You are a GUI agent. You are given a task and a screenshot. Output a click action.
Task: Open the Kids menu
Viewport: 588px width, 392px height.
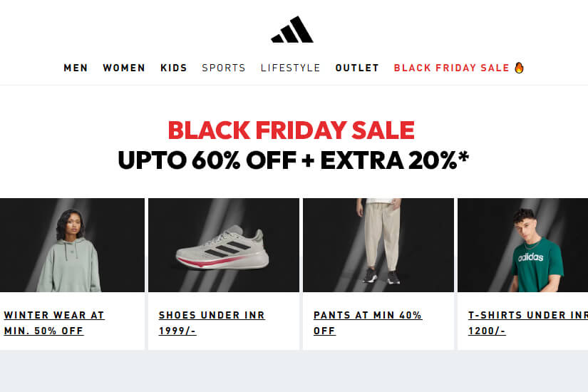tap(174, 68)
